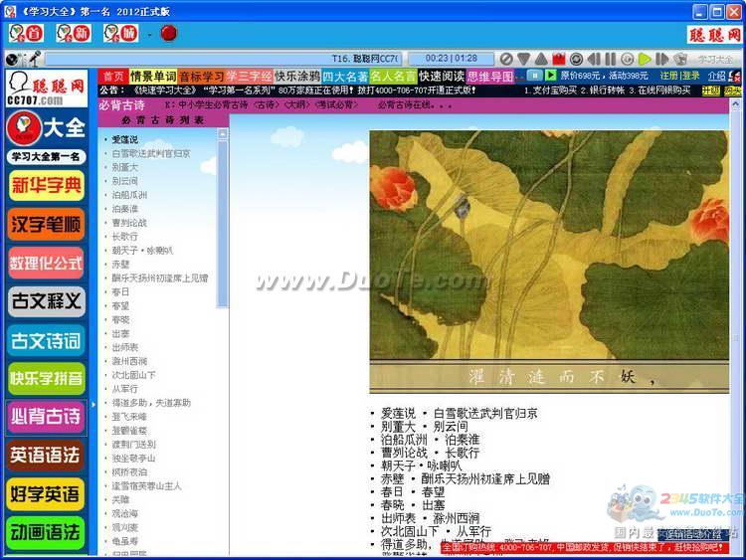
Task: Click the red round record button
Action: click(x=169, y=33)
